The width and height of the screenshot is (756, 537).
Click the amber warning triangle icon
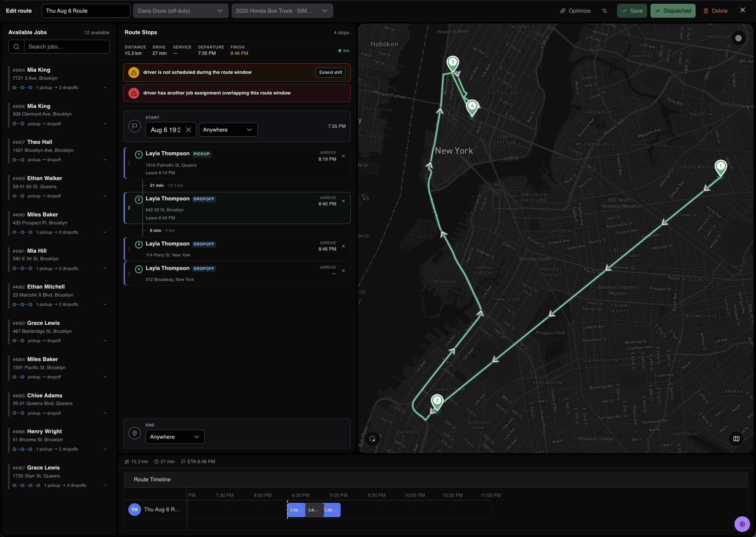coord(134,73)
